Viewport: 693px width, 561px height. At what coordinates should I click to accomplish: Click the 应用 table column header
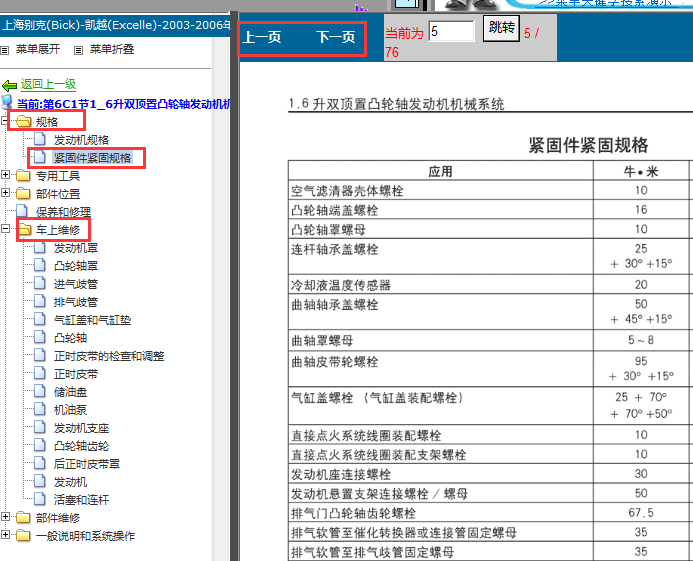440,171
